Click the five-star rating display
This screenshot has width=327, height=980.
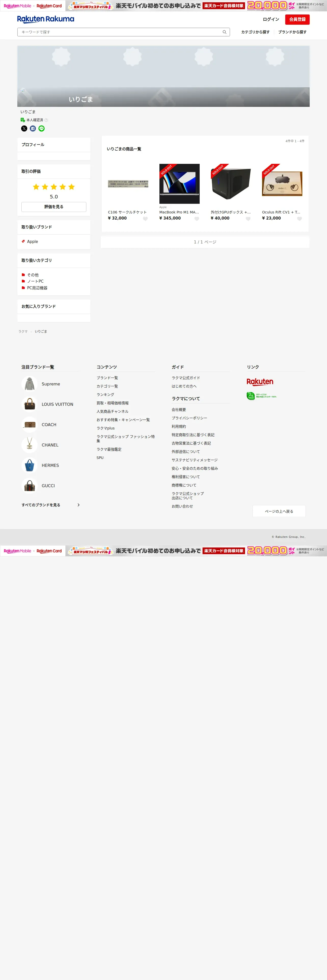point(54,187)
